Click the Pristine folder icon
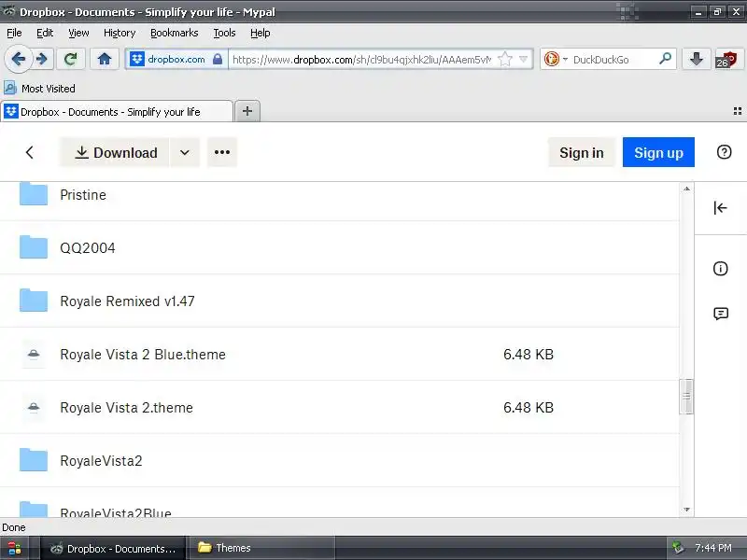Image resolution: width=747 pixels, height=560 pixels. click(x=34, y=194)
